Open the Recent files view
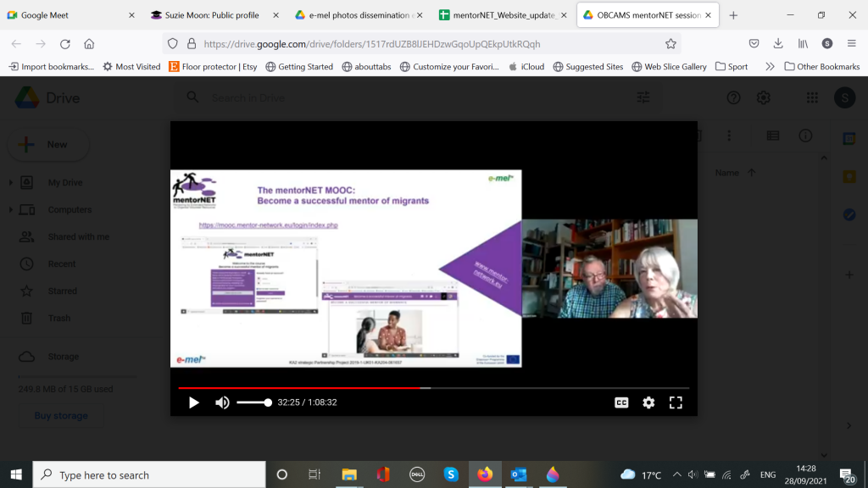The width and height of the screenshot is (868, 488). coord(61,263)
